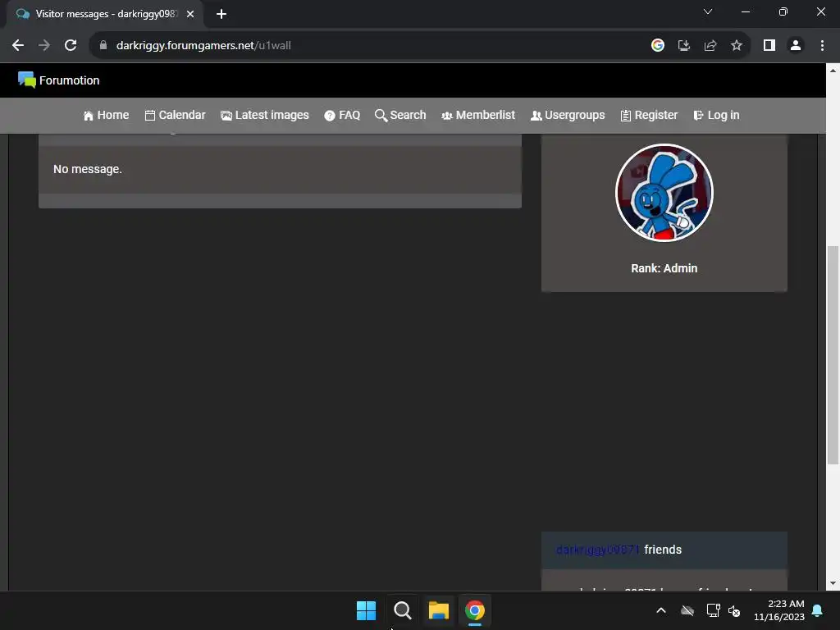The width and height of the screenshot is (840, 630).
Task: Click the Chrome taskbar icon
Action: [475, 610]
